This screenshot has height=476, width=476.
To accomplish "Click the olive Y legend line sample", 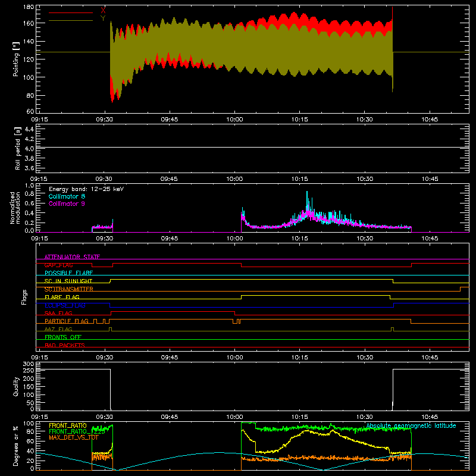I will point(71,21).
